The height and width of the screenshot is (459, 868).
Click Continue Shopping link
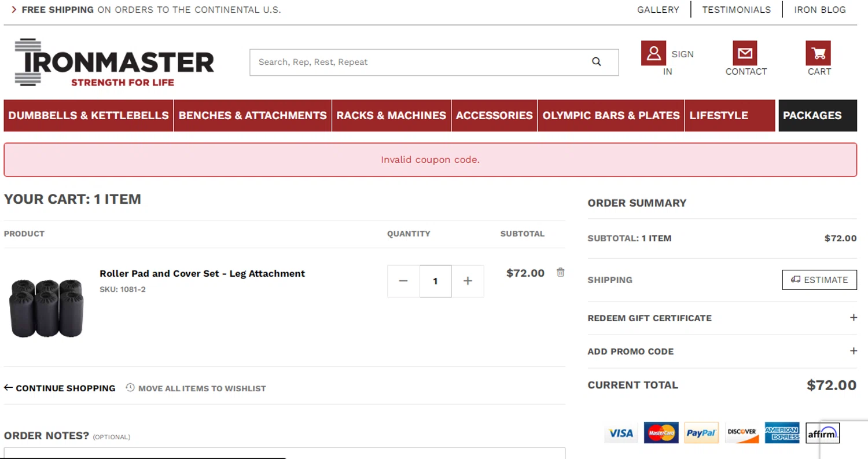(x=60, y=388)
